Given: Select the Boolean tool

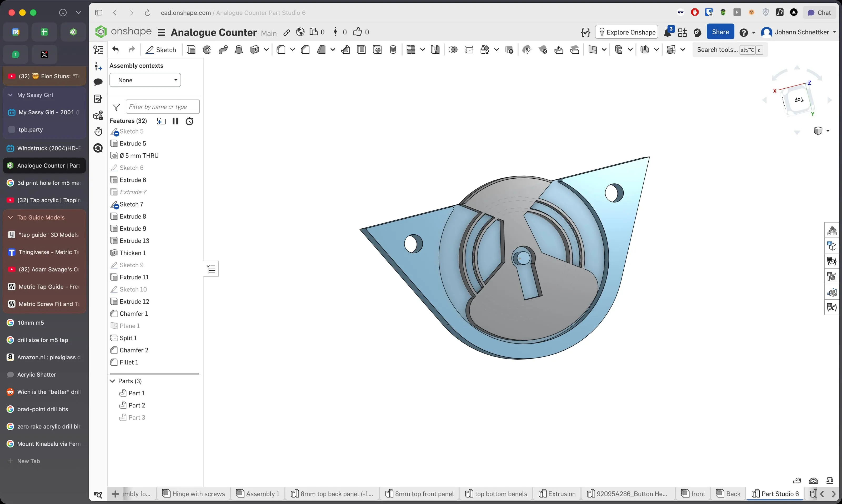Looking at the screenshot, I should [x=453, y=50].
